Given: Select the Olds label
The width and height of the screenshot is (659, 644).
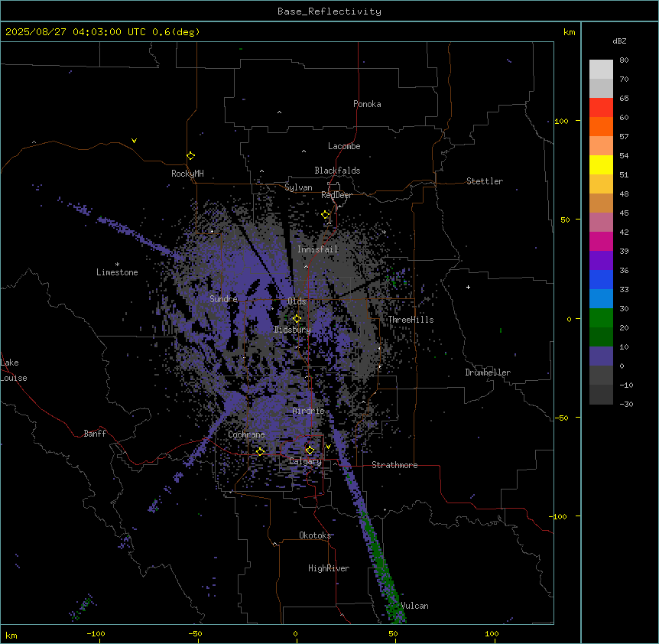Looking at the screenshot, I should click(297, 301).
